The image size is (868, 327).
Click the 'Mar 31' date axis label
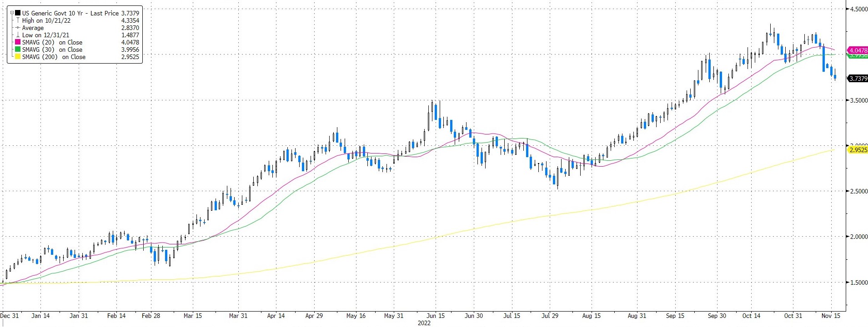click(238, 316)
